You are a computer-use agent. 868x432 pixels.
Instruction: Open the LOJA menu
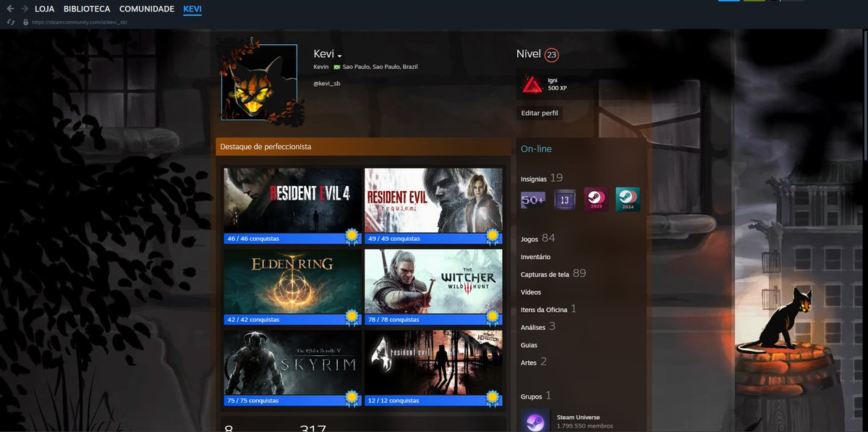click(45, 9)
